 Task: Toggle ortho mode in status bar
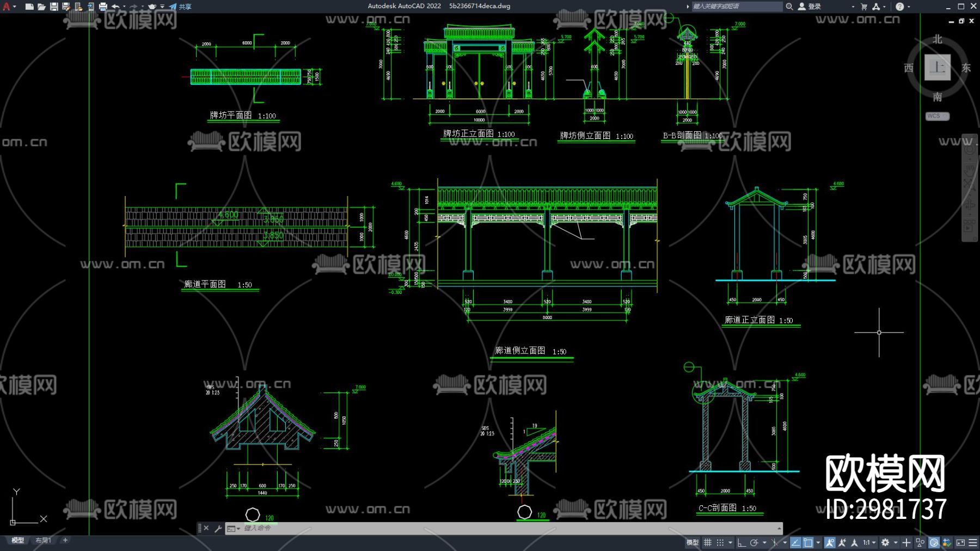[742, 542]
